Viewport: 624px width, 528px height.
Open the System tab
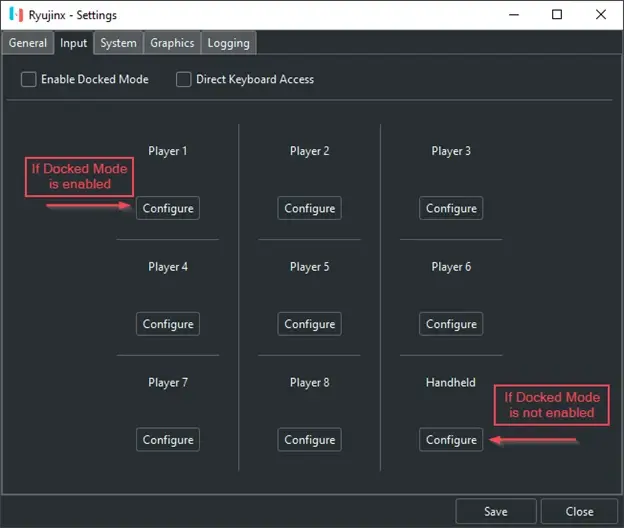(x=118, y=43)
